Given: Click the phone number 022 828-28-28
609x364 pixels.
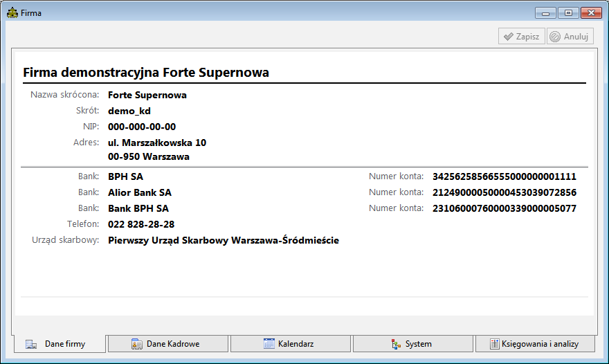Looking at the screenshot, I should point(141,224).
